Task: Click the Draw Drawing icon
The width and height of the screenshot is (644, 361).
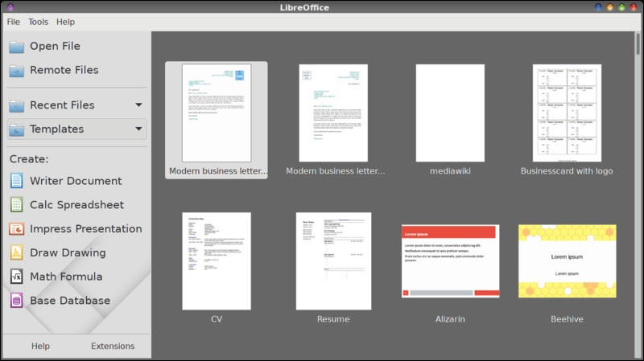Action: click(x=16, y=252)
